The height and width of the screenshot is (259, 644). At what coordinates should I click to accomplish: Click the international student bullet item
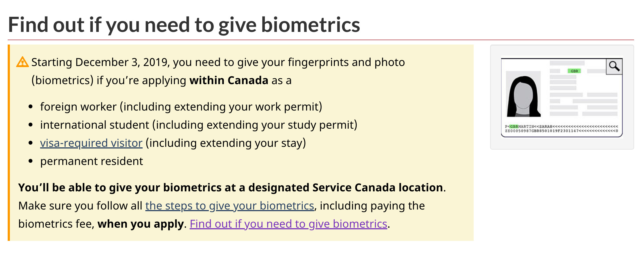tap(198, 125)
